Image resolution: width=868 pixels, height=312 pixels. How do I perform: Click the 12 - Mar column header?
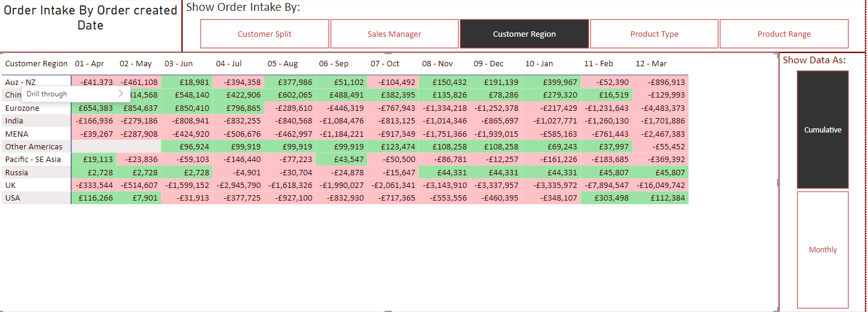(651, 63)
